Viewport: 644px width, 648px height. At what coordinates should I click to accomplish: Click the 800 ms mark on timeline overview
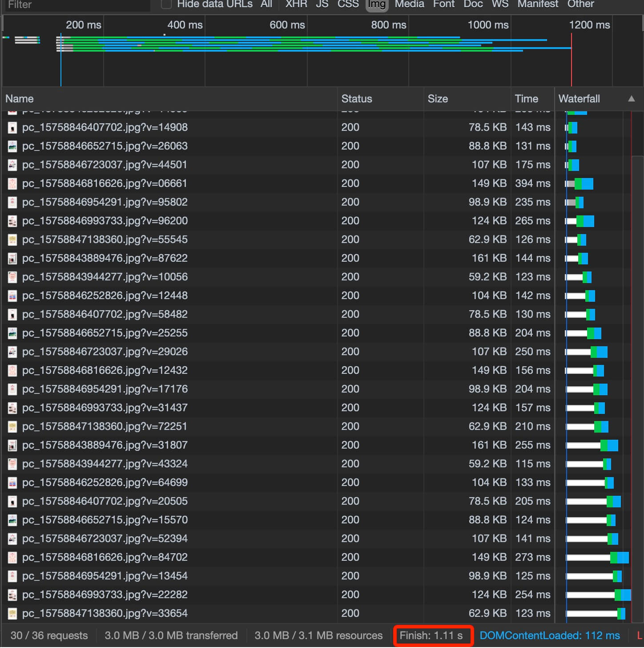(x=388, y=25)
